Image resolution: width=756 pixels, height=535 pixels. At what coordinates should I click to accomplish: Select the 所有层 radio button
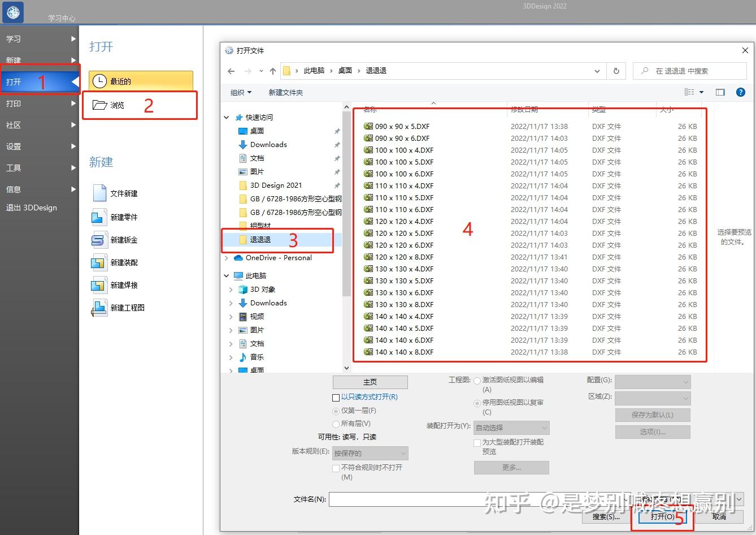point(336,423)
